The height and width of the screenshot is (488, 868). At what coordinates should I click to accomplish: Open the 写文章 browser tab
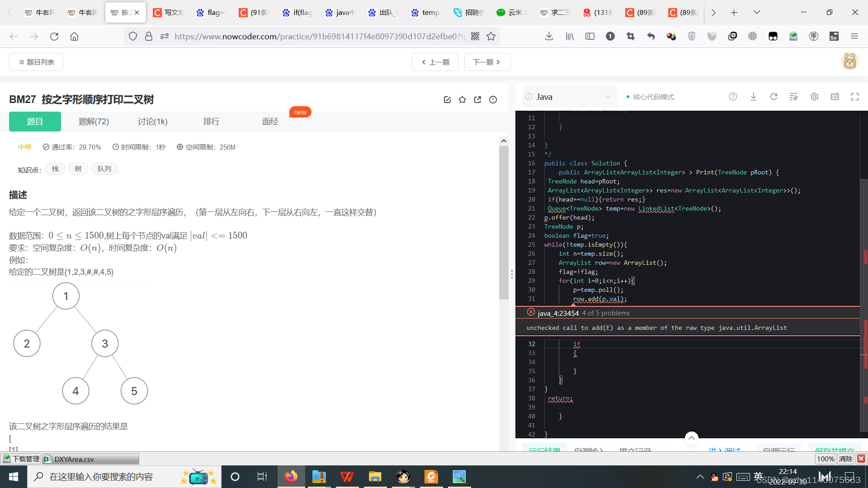(169, 13)
